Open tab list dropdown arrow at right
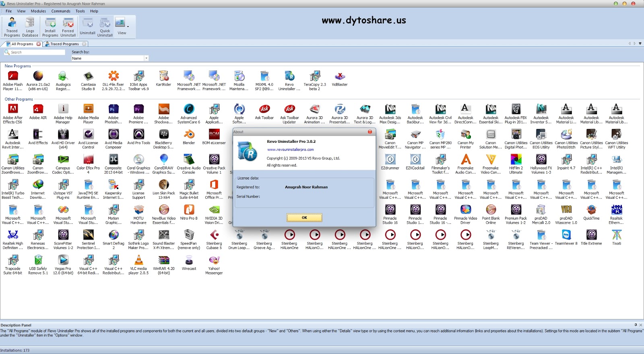The width and height of the screenshot is (644, 354). (640, 43)
